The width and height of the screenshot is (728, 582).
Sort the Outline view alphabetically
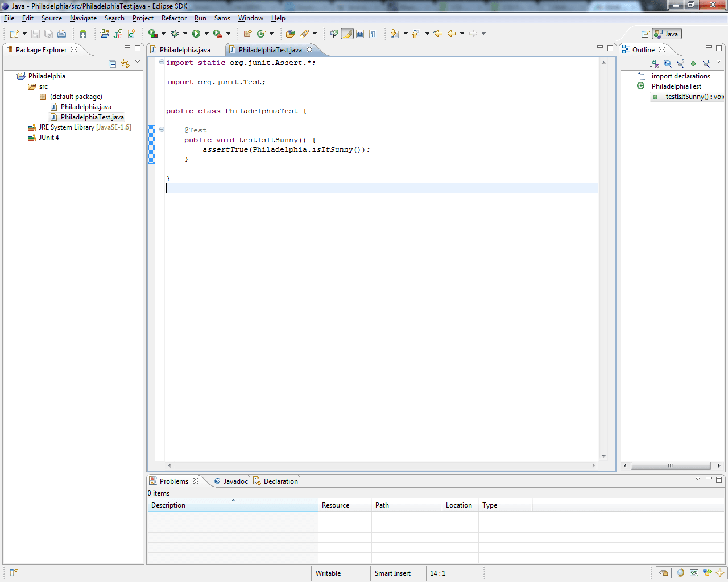point(654,63)
